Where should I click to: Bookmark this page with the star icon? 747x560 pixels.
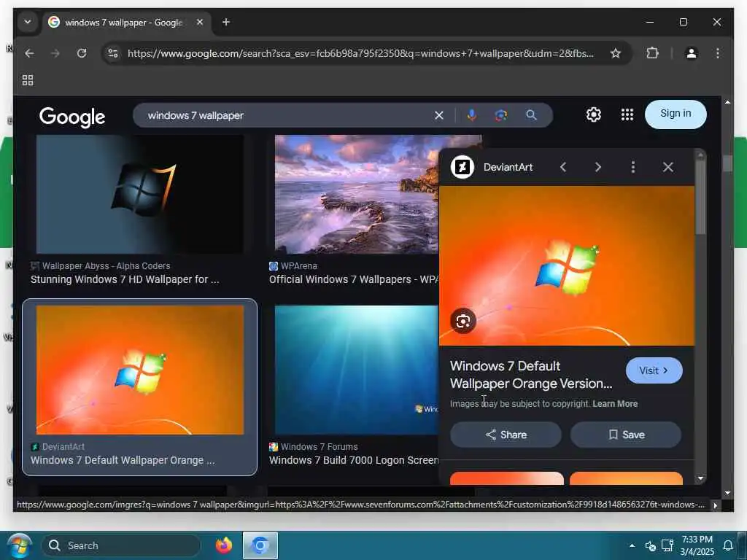(616, 53)
